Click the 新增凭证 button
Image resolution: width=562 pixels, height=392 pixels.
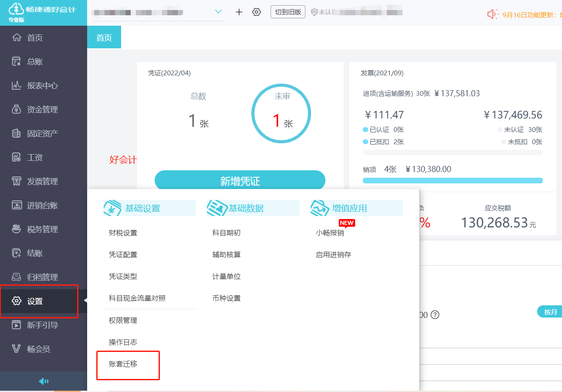[240, 180]
